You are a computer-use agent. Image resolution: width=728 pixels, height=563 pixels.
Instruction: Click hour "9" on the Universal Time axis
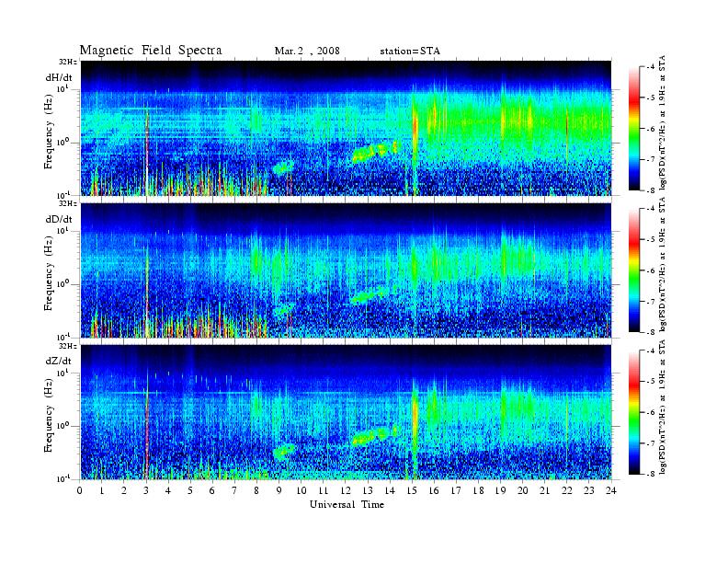279,490
